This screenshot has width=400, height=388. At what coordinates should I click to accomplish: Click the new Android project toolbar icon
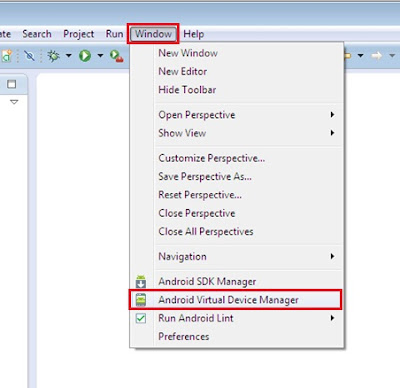point(7,56)
